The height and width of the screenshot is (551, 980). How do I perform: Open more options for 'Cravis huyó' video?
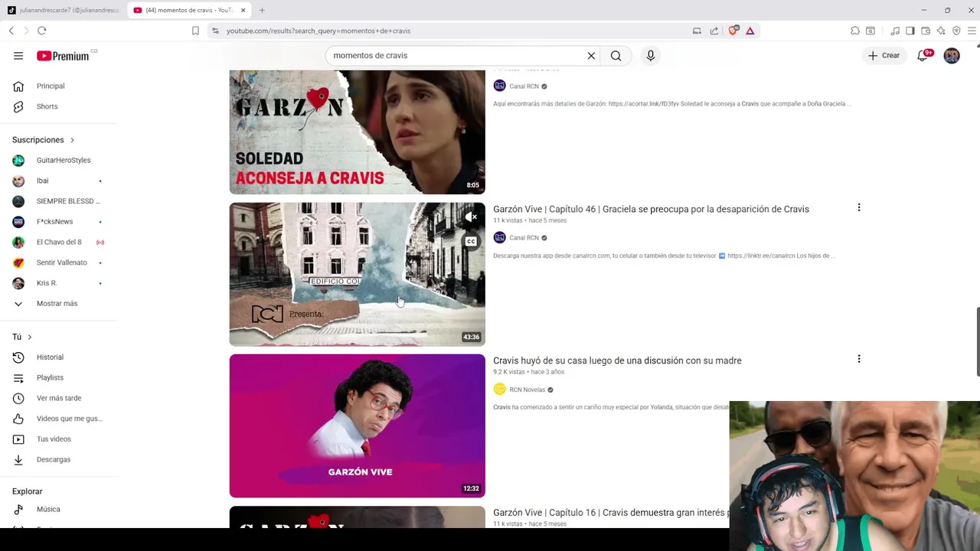pyautogui.click(x=859, y=359)
